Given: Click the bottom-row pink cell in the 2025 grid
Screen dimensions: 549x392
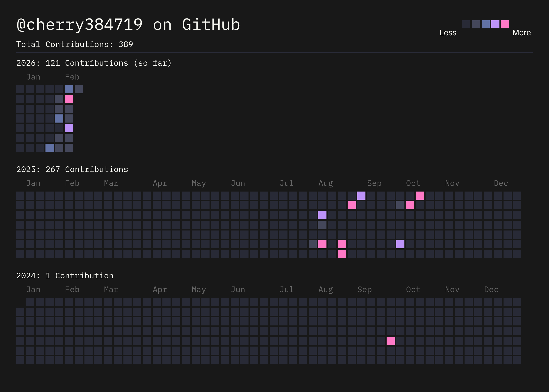Looking at the screenshot, I should (342, 254).
